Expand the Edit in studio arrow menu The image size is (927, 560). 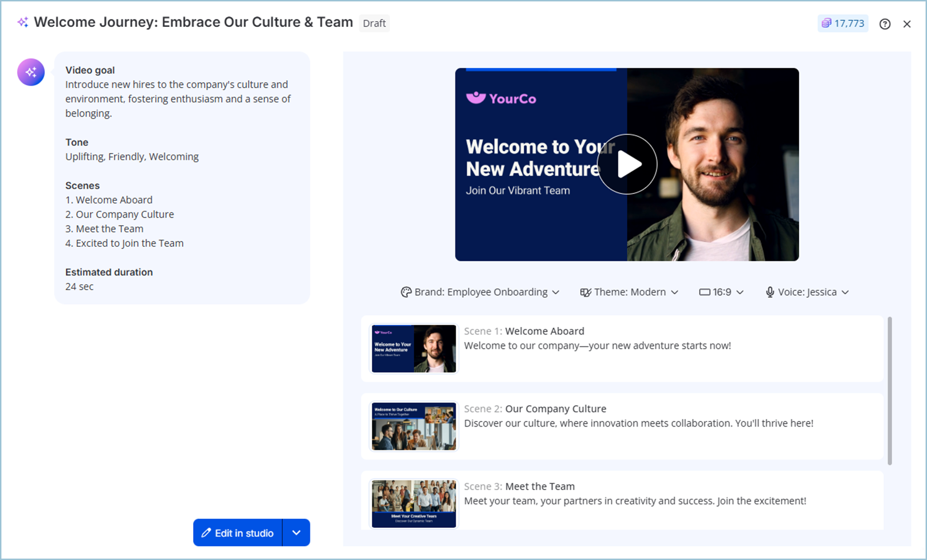pos(296,533)
